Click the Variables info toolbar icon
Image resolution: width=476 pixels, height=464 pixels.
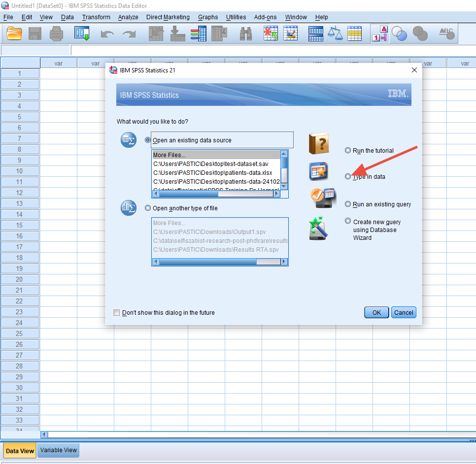click(x=199, y=33)
